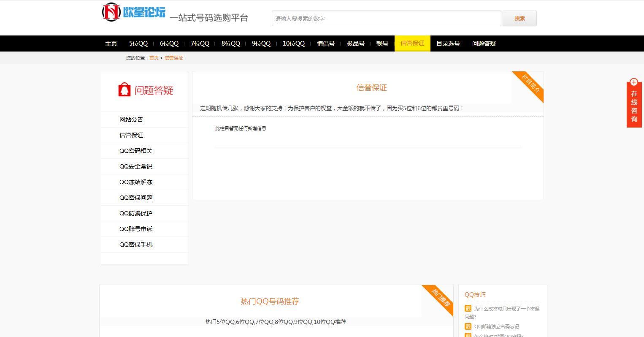
Task: Click the 搜索 search button
Action: (519, 18)
